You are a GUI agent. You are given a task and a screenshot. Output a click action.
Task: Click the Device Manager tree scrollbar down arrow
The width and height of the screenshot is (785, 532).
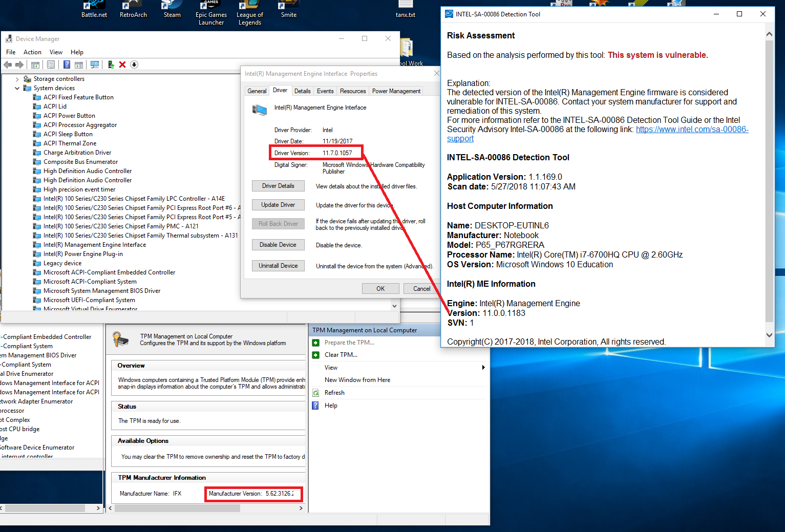coord(394,306)
